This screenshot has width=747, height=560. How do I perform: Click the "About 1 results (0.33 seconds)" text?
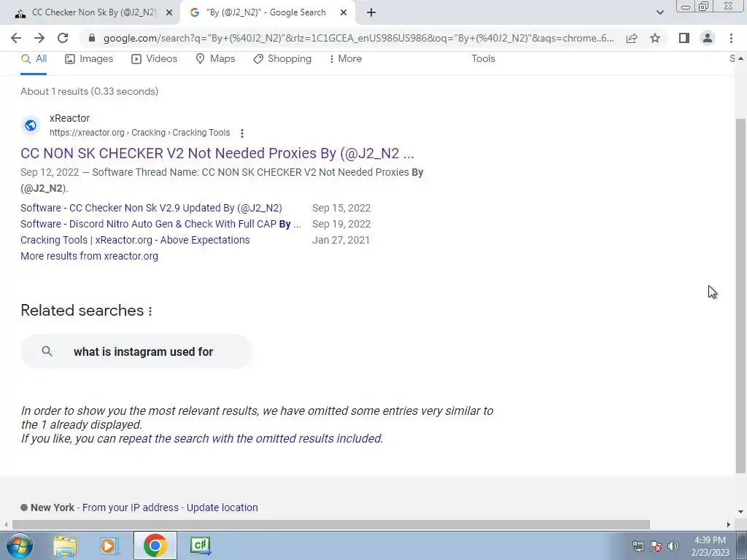pos(90,91)
